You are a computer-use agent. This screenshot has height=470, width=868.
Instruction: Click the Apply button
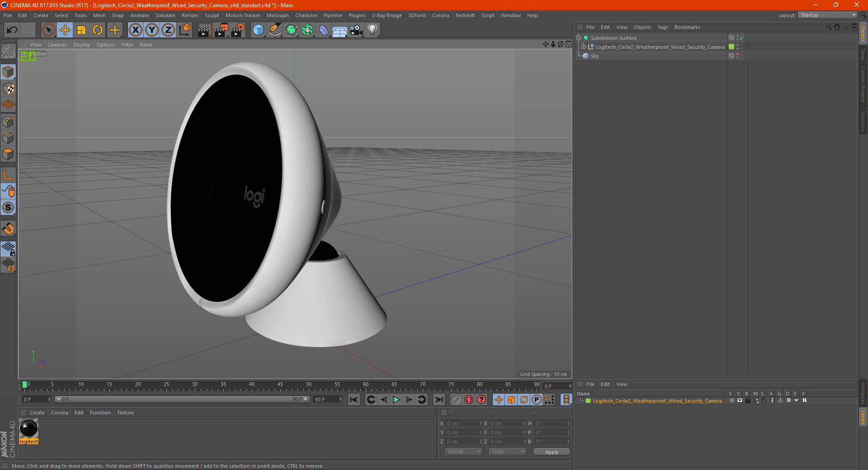click(552, 452)
